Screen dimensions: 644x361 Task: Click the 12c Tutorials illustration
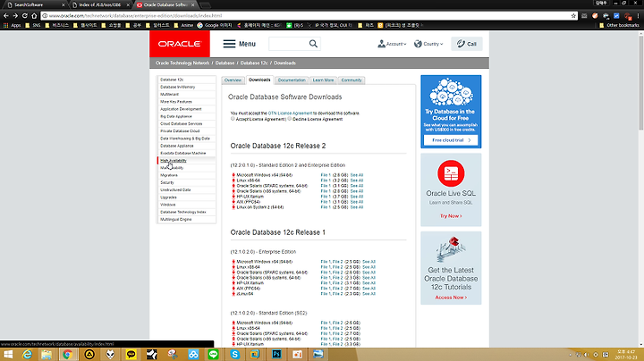451,249
